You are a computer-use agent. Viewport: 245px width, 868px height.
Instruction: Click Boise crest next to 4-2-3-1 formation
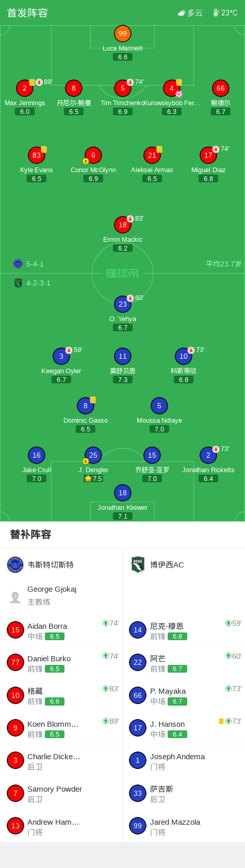click(18, 283)
